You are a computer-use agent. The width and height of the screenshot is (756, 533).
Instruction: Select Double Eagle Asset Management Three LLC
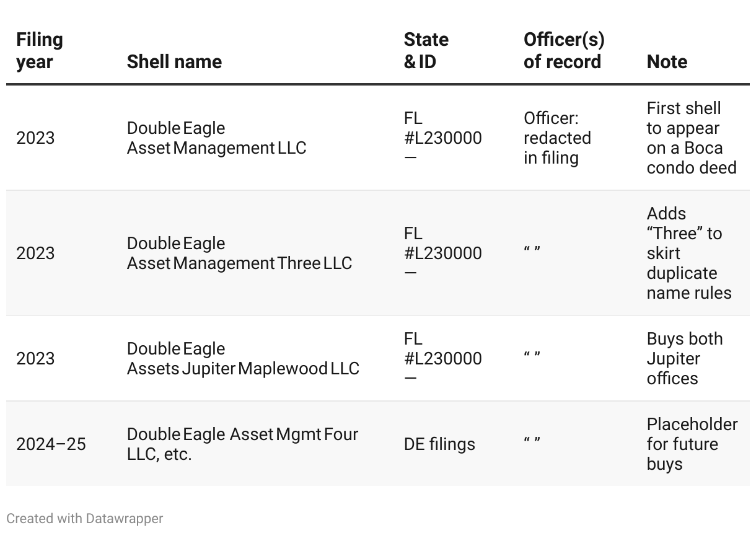click(x=239, y=253)
